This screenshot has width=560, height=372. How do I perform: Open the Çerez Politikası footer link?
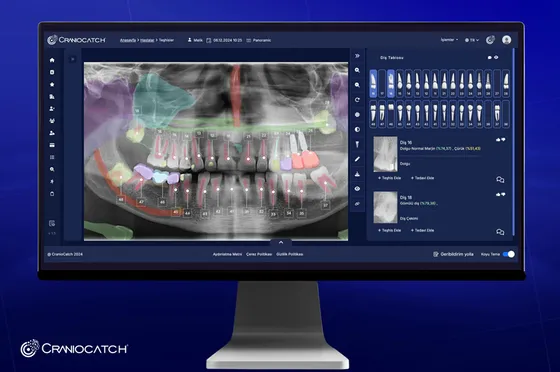(259, 254)
